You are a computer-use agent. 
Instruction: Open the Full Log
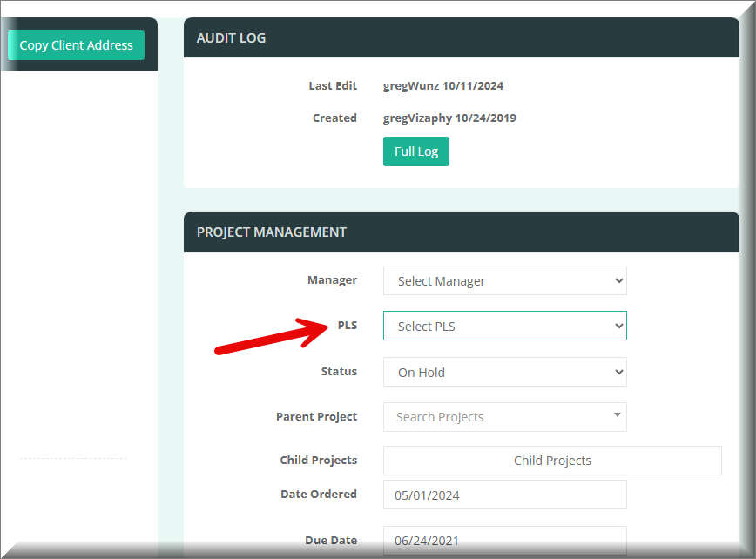[415, 152]
